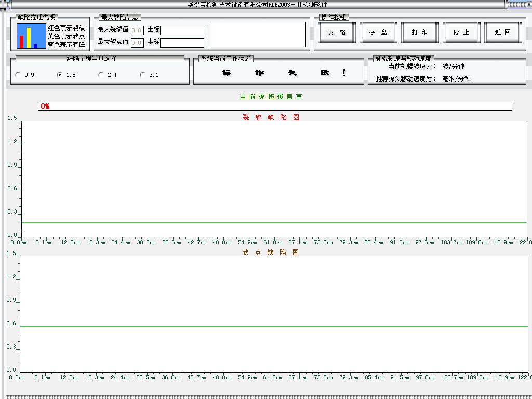Click the 最大软点值 value field
This screenshot has height=399, width=532.
coord(137,43)
